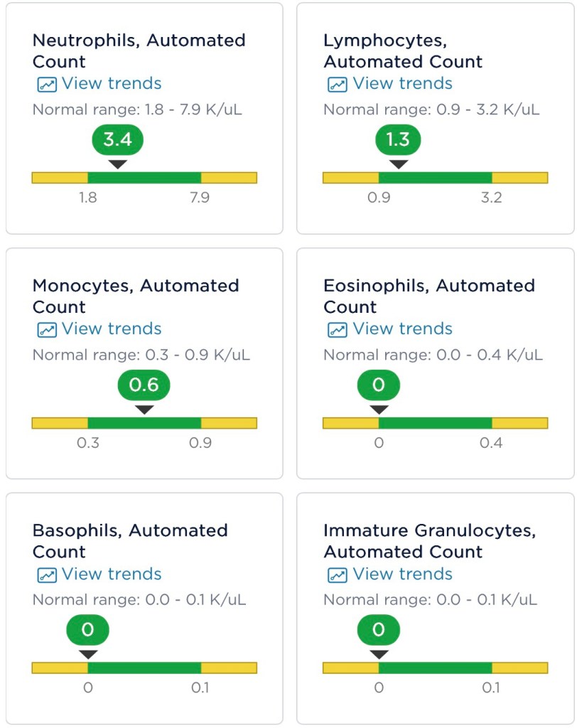
Task: Open View trends link for Eosinophils
Action: click(x=402, y=329)
